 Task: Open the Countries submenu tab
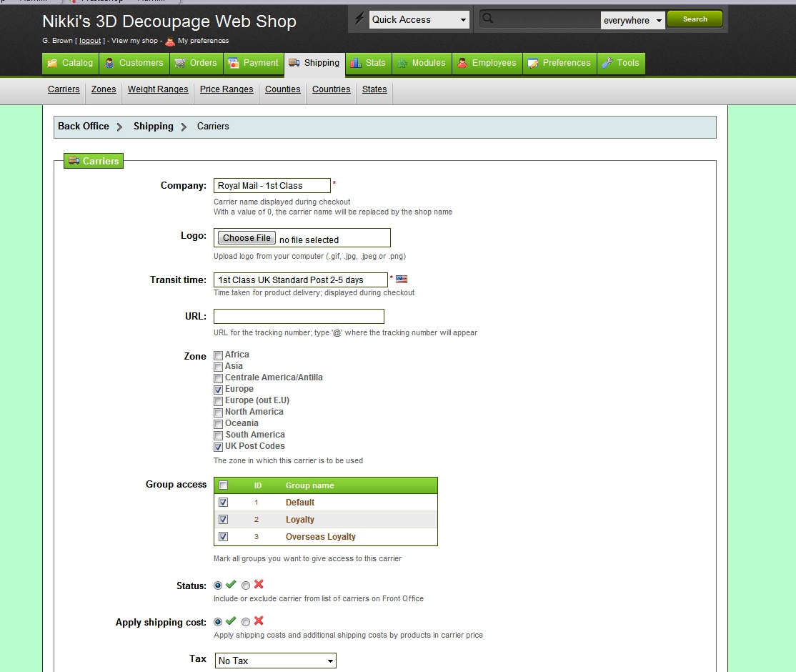pyautogui.click(x=331, y=89)
